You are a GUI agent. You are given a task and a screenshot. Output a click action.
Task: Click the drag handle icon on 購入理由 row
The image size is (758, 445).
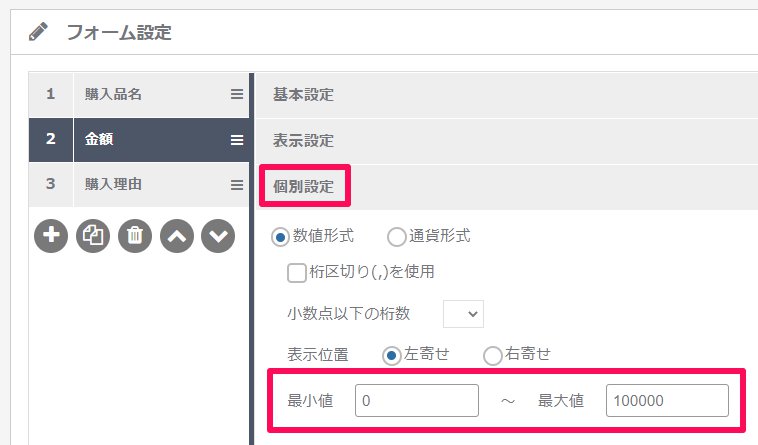(x=237, y=185)
